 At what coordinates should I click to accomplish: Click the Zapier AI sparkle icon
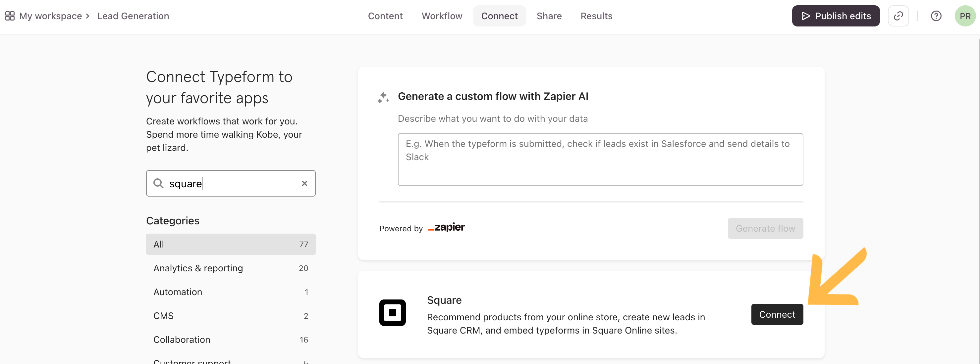[383, 97]
